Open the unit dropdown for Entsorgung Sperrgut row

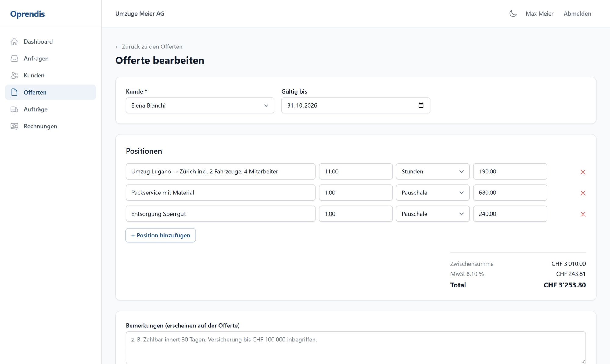pyautogui.click(x=432, y=214)
